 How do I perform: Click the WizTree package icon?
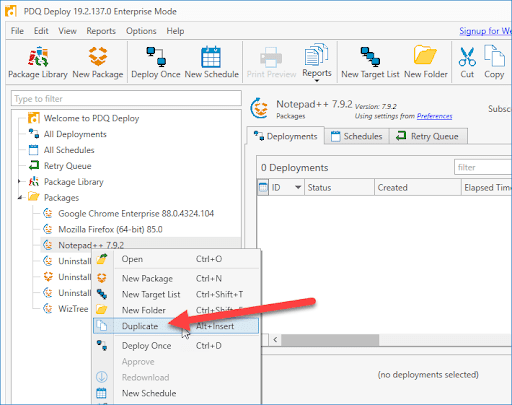click(x=48, y=309)
